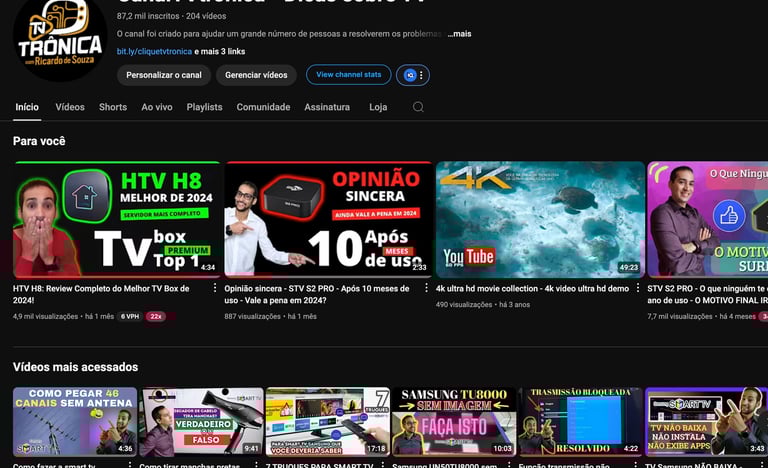The image size is (768, 468).
Task: Open HTV H8 Melhor de 2024 thumbnail
Action: coord(117,220)
